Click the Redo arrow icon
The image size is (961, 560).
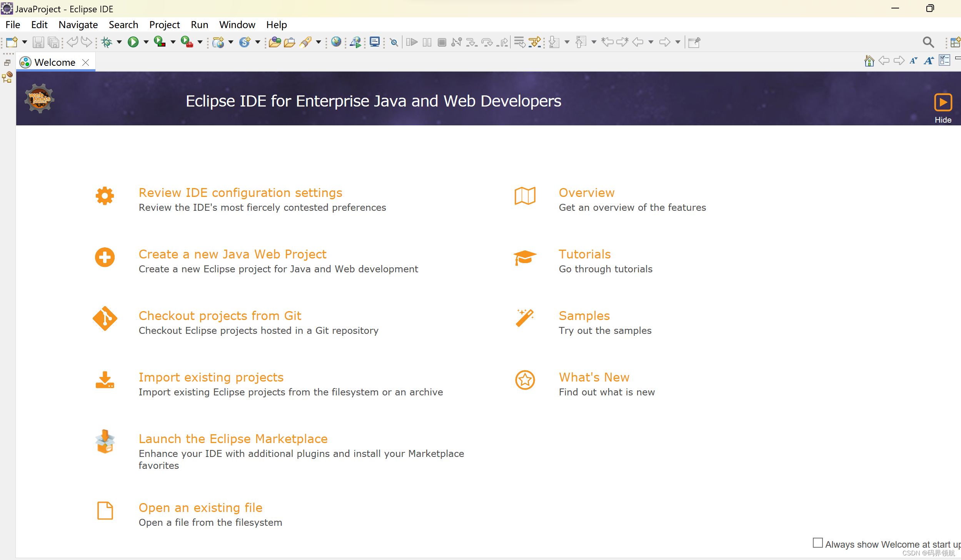[87, 42]
